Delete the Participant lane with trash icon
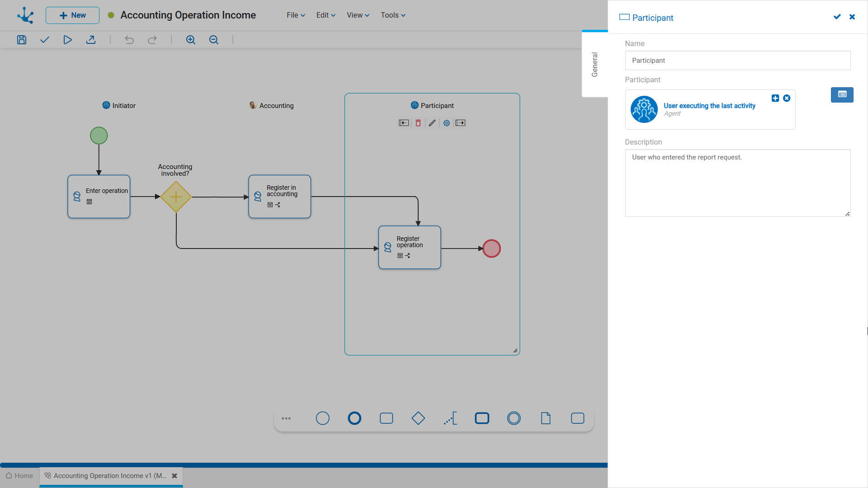The width and height of the screenshot is (868, 488). point(418,123)
